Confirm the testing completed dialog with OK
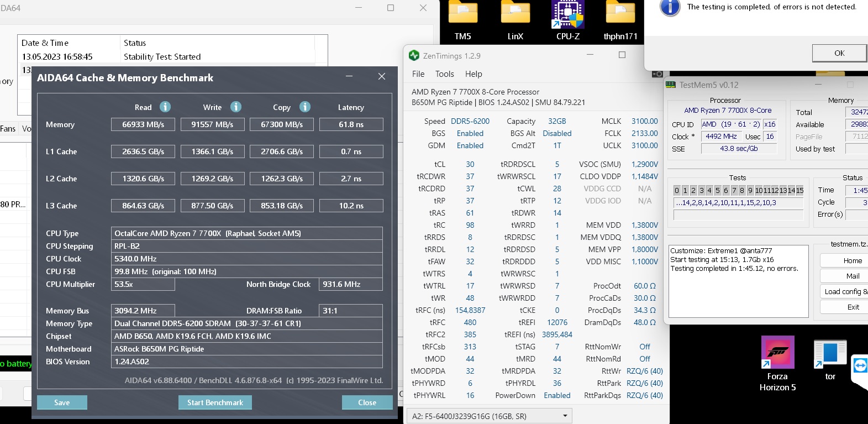 tap(839, 53)
